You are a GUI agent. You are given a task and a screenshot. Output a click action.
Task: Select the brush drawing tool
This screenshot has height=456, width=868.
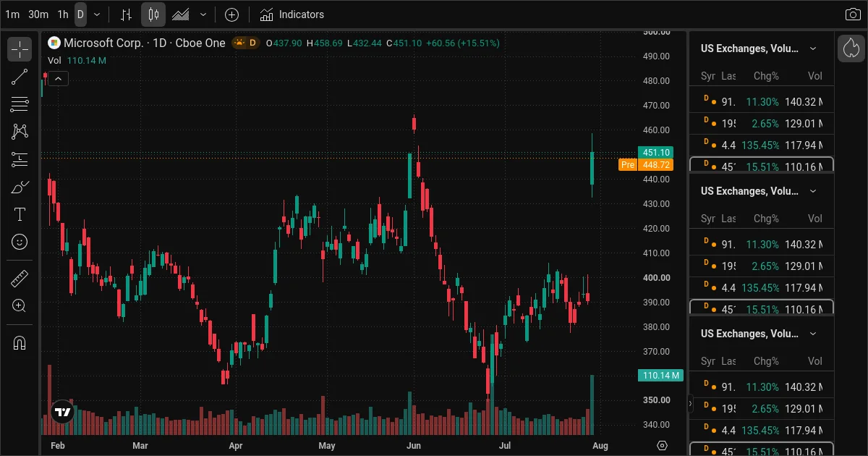click(x=20, y=187)
